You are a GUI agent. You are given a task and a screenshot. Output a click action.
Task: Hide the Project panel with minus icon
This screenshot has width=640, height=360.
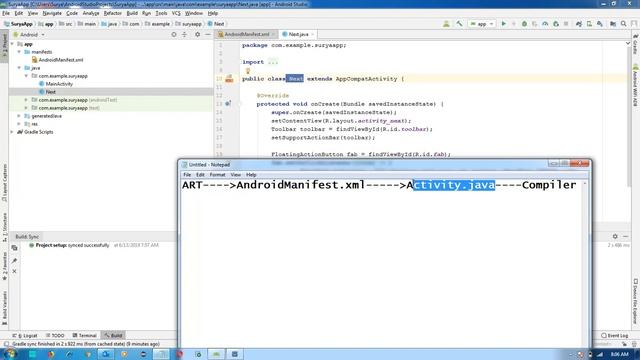(208, 35)
